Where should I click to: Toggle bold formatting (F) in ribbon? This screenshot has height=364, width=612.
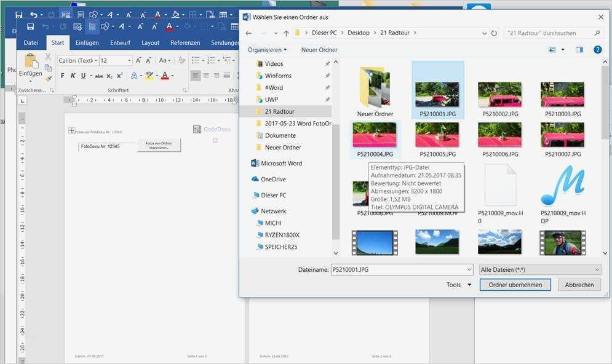click(x=62, y=76)
